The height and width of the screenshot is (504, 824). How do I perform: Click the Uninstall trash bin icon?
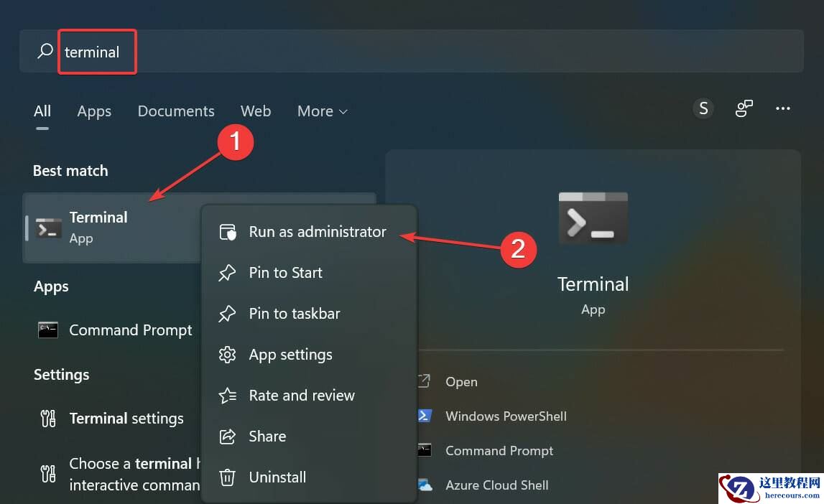pyautogui.click(x=227, y=477)
